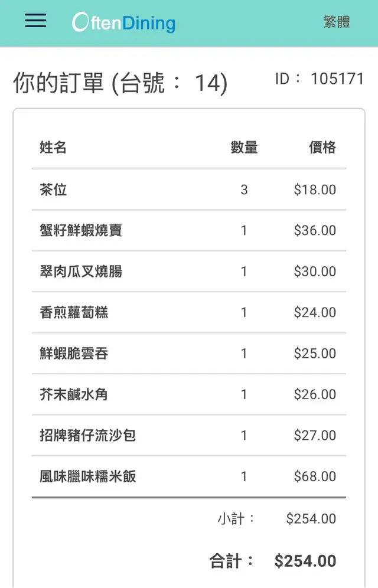Viewport: 378px width, 588px height.
Task: Click the 小計 $254.00 amount
Action: point(311,519)
